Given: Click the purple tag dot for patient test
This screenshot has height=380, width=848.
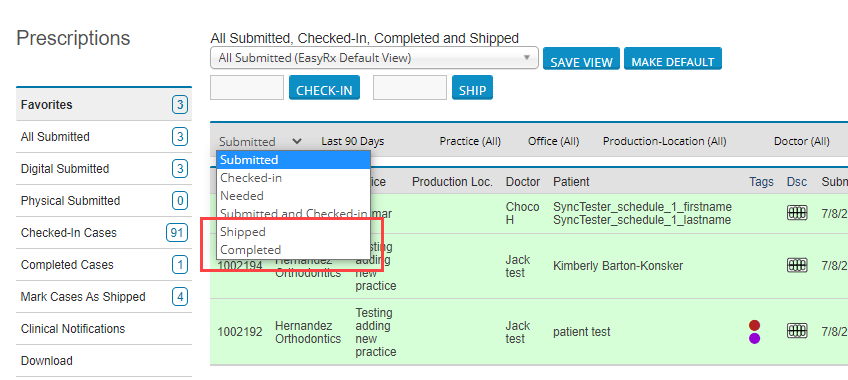Looking at the screenshot, I should click(754, 338).
